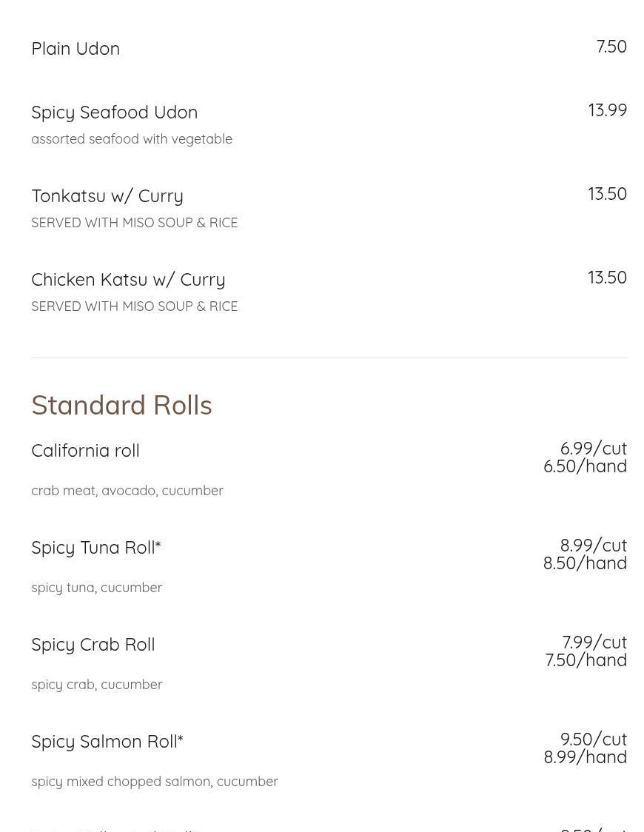Choose the Spicy Salmon Roll item
The image size is (644, 832).
[107, 741]
